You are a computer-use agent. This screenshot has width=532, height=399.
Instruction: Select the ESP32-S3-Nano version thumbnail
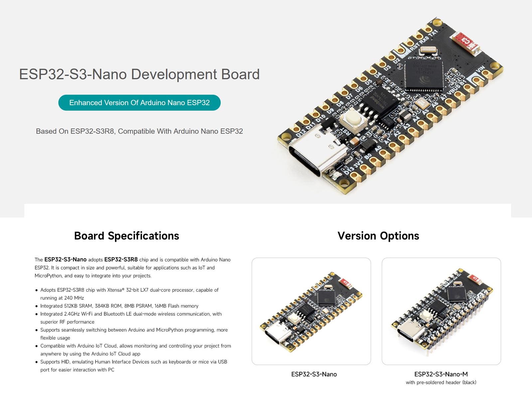[x=311, y=311]
